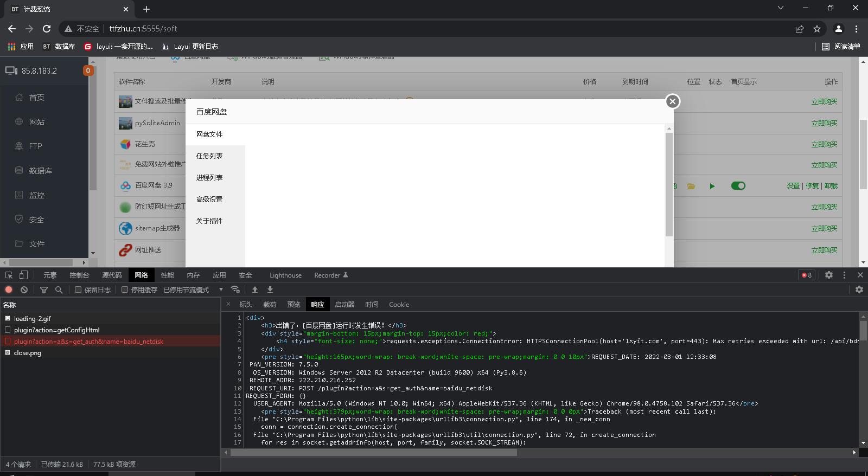868x476 pixels.
Task: Switch to 源代码 sources tab
Action: [112, 275]
